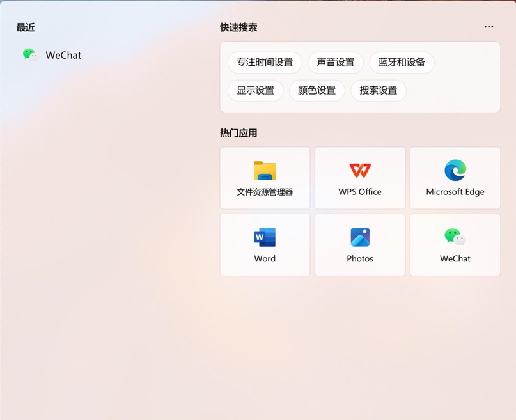Click the Microsoft Edge tile label
Viewport: 516px width, 420px height.
tap(455, 192)
